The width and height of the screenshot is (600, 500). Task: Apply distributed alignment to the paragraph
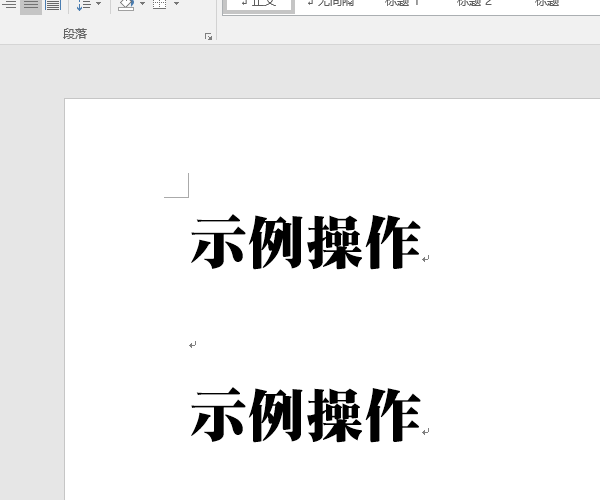point(53,5)
